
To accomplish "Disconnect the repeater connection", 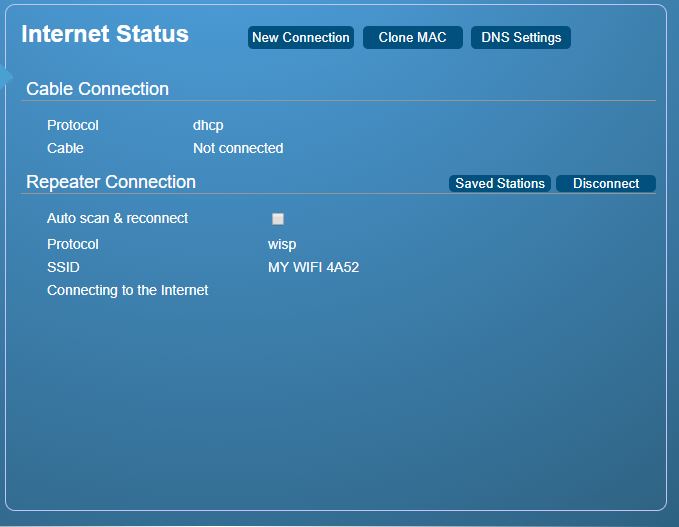I will coord(606,184).
